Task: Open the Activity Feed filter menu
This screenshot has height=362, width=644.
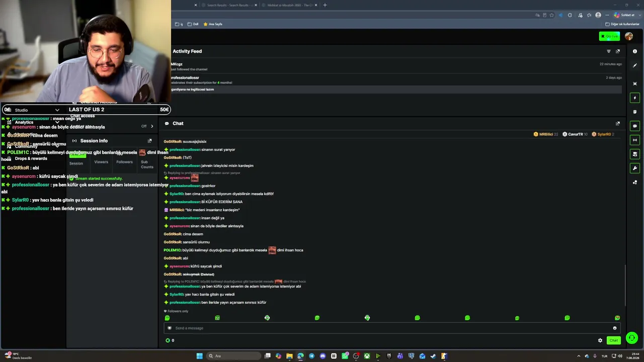Action: [x=609, y=51]
